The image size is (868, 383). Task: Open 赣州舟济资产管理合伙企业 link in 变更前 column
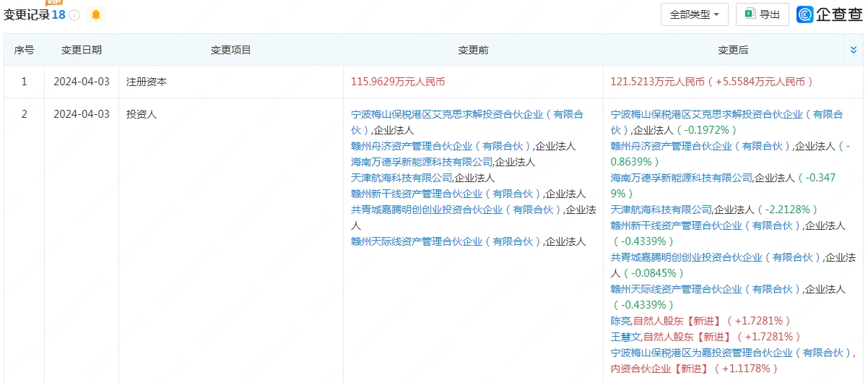(441, 146)
